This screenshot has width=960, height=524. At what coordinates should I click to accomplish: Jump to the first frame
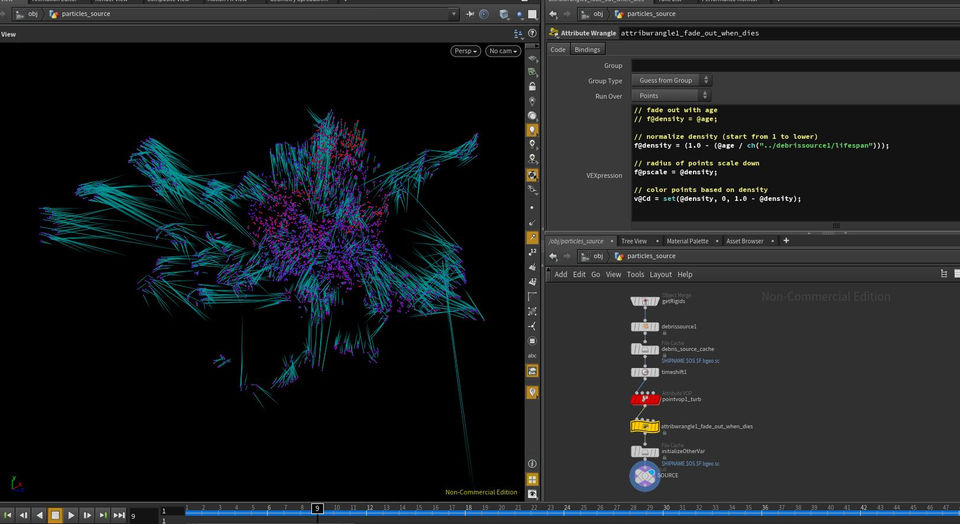8,515
